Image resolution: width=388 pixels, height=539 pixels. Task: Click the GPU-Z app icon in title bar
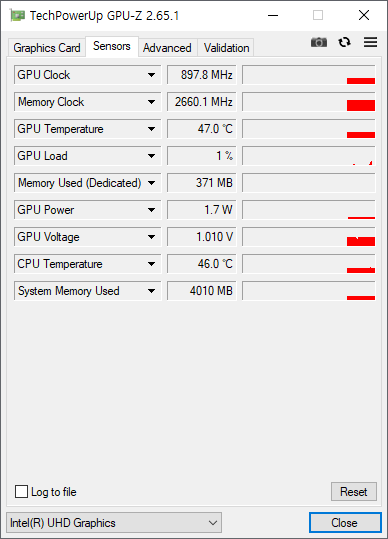pos(17,15)
